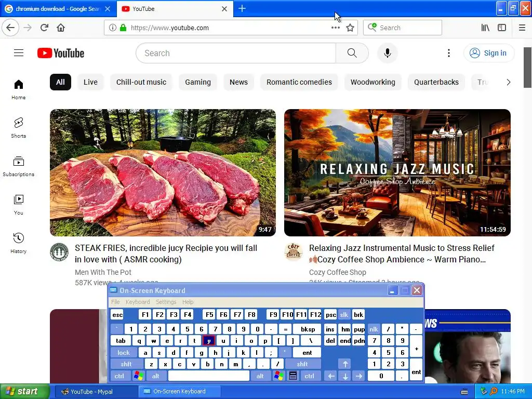Toggle slk key on On-Screen Keyboard

click(x=344, y=314)
